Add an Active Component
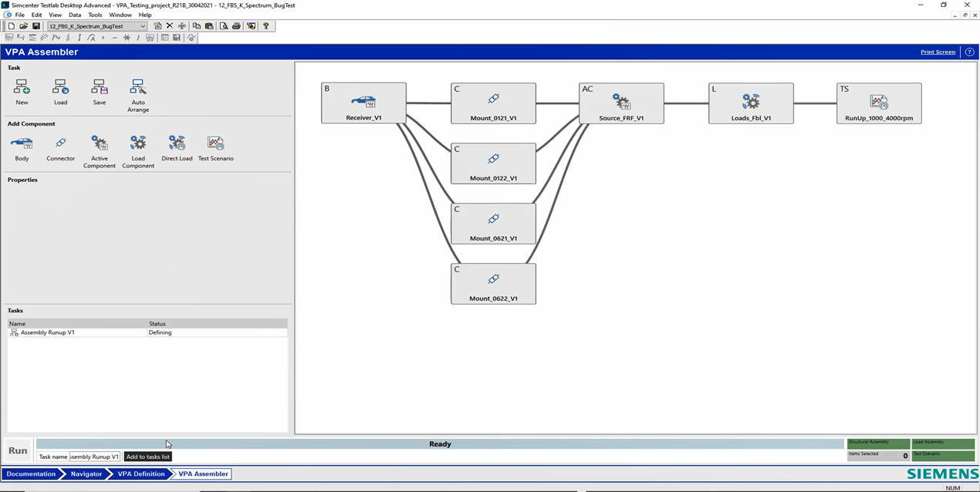980x492 pixels. (x=100, y=143)
